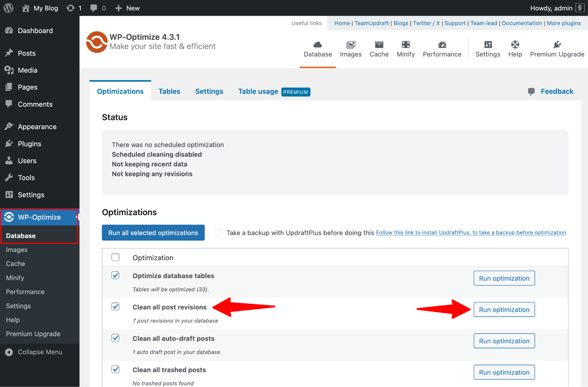Open the Cache icon in WP-Optimize nav
The height and width of the screenshot is (387, 588).
[379, 46]
